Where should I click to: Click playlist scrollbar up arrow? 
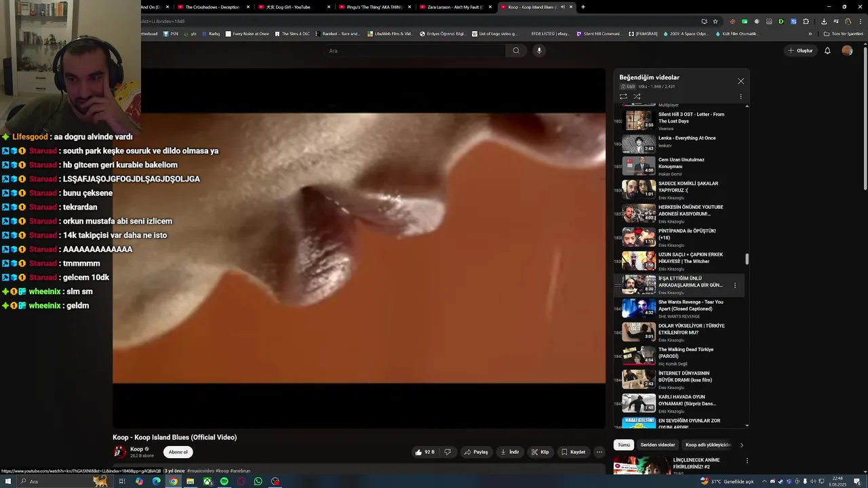[747, 106]
